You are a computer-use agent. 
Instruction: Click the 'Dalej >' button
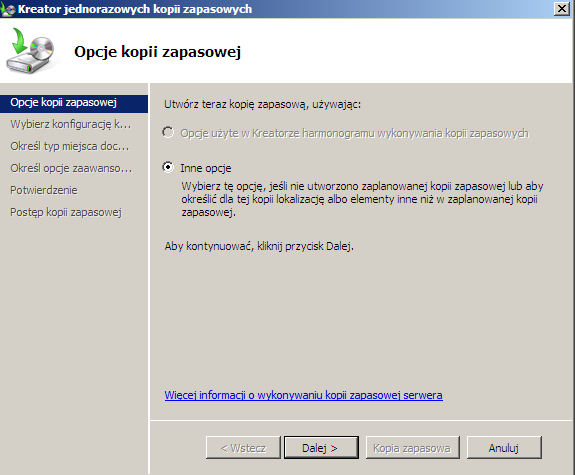click(x=321, y=447)
